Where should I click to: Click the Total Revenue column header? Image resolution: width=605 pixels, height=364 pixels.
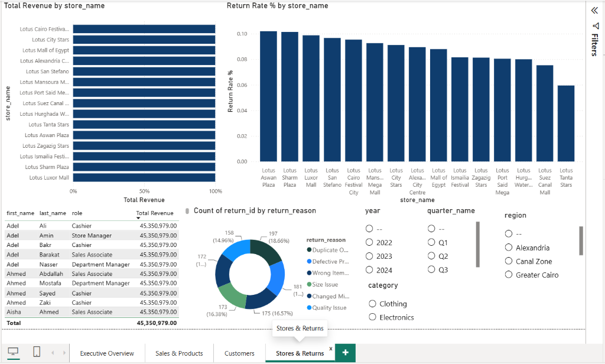155,213
